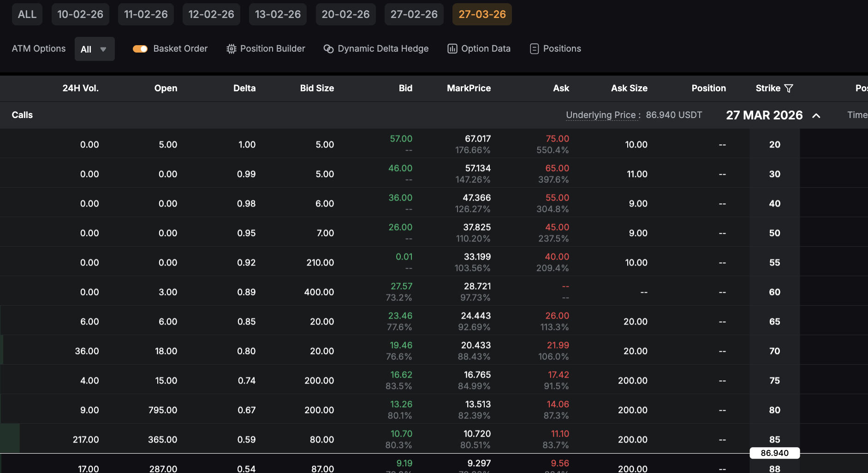Image resolution: width=868 pixels, height=473 pixels.
Task: Click the Underlying Price label
Action: tap(602, 115)
